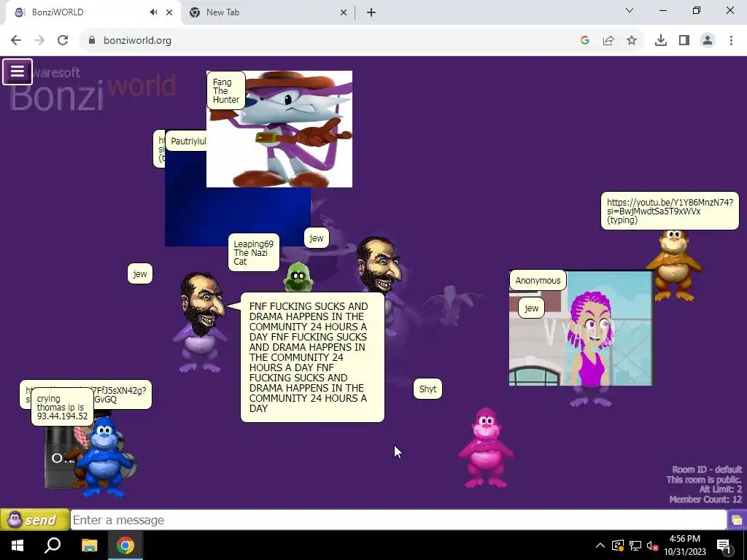Toggle the Chrome side panel
The image size is (747, 560).
pyautogui.click(x=684, y=41)
